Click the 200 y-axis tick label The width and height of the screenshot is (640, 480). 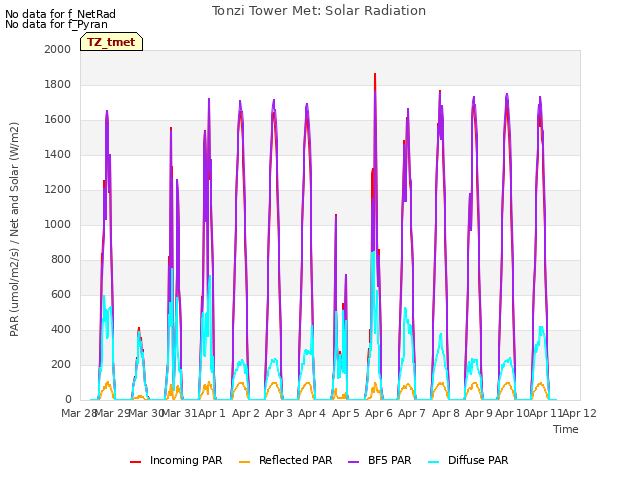pyautogui.click(x=61, y=364)
